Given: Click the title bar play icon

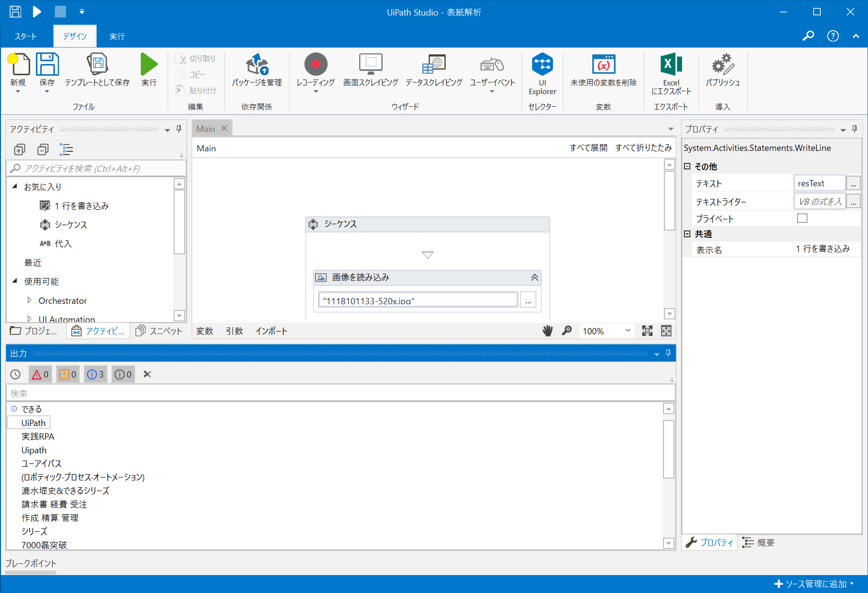Looking at the screenshot, I should [37, 12].
